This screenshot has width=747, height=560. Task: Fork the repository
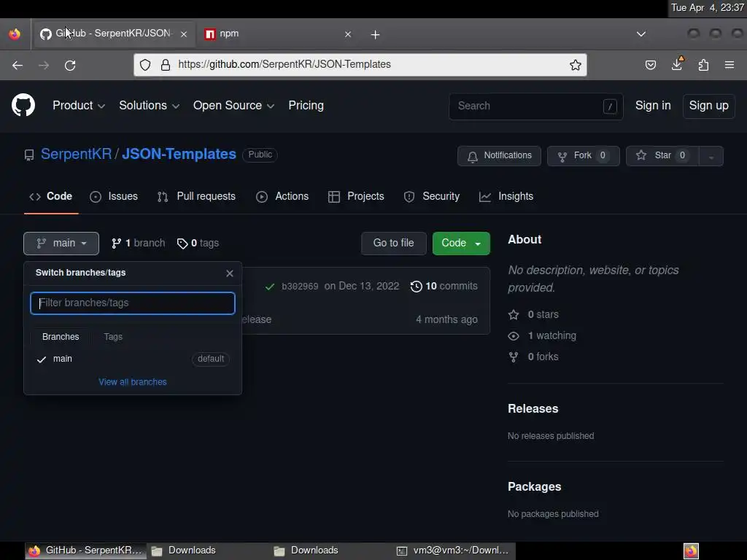(583, 156)
